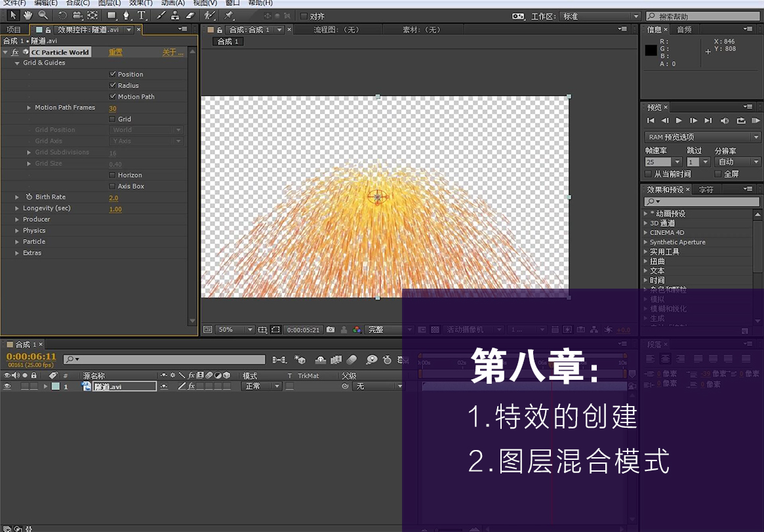Click the effects and presets search field
This screenshot has width=764, height=532.
click(702, 201)
